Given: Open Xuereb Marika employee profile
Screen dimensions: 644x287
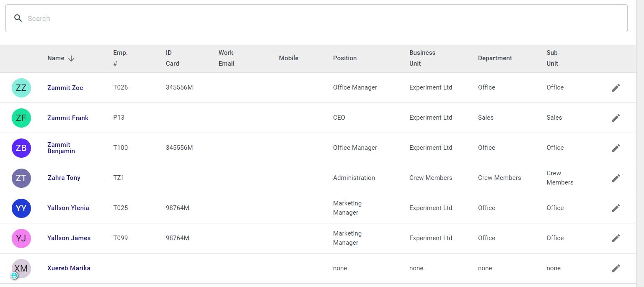Looking at the screenshot, I should (69, 268).
